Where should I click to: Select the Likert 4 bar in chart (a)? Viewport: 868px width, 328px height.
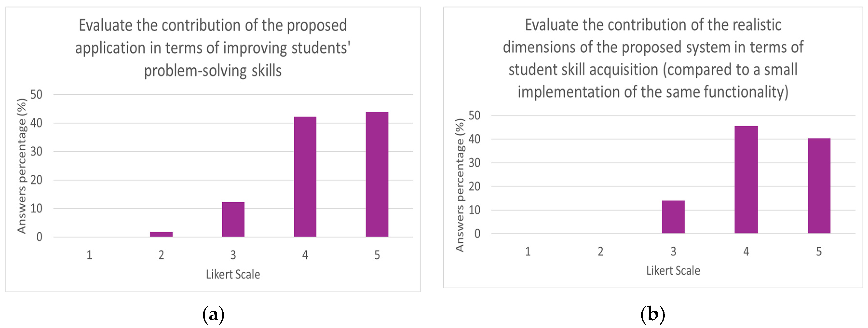305,177
